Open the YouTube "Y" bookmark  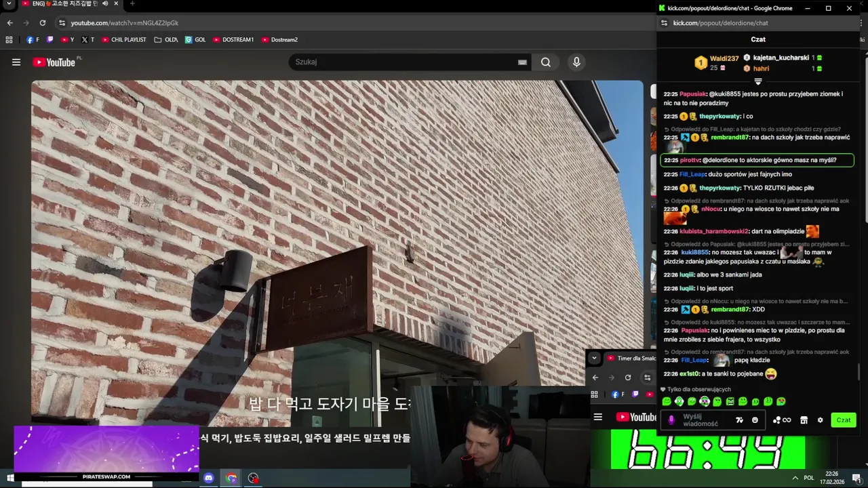tap(68, 40)
